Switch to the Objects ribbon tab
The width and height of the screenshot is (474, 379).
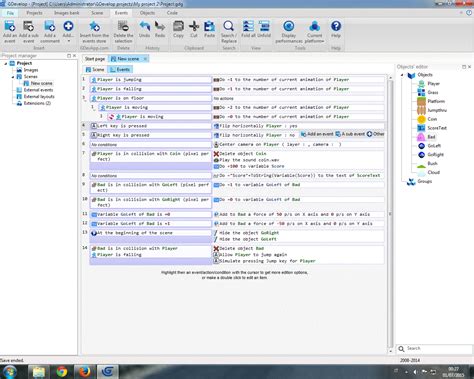pyautogui.click(x=147, y=13)
